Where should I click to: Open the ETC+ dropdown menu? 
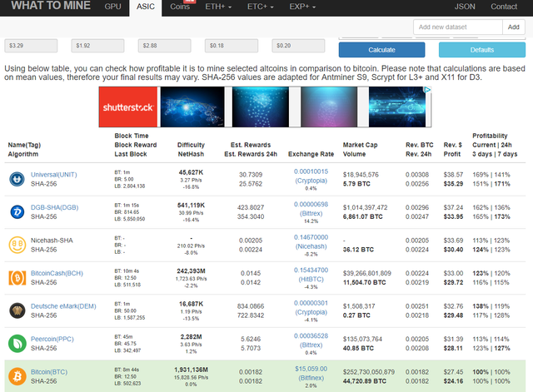coord(261,7)
